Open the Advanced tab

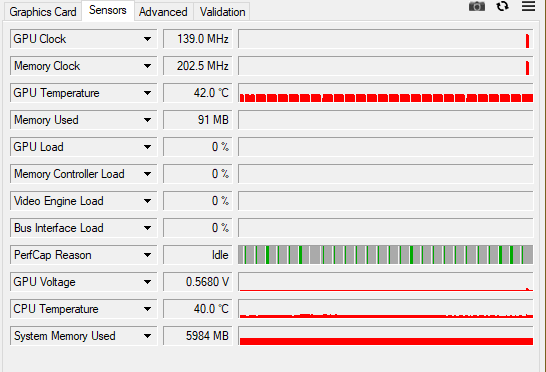(163, 12)
